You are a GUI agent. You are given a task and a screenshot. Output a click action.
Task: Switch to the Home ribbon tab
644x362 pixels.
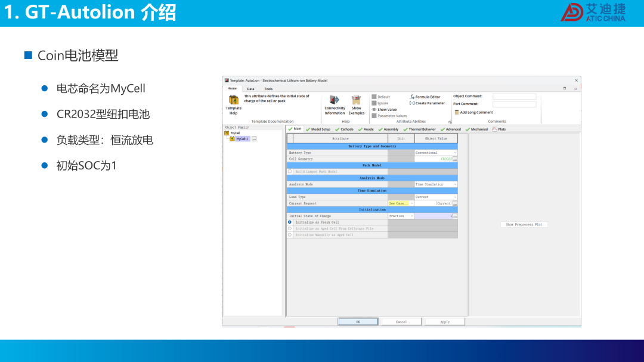pos(232,88)
